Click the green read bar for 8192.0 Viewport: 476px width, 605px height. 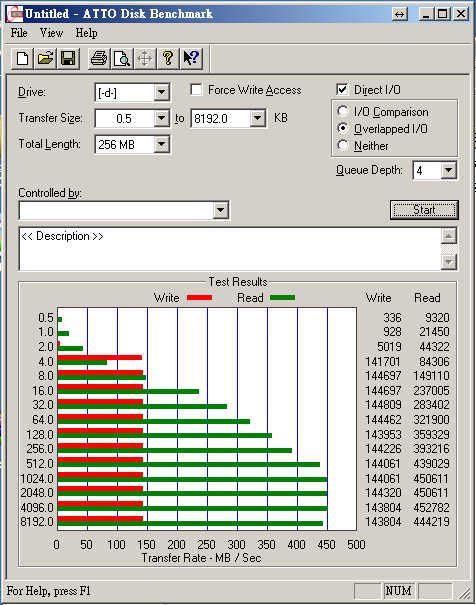click(190, 524)
